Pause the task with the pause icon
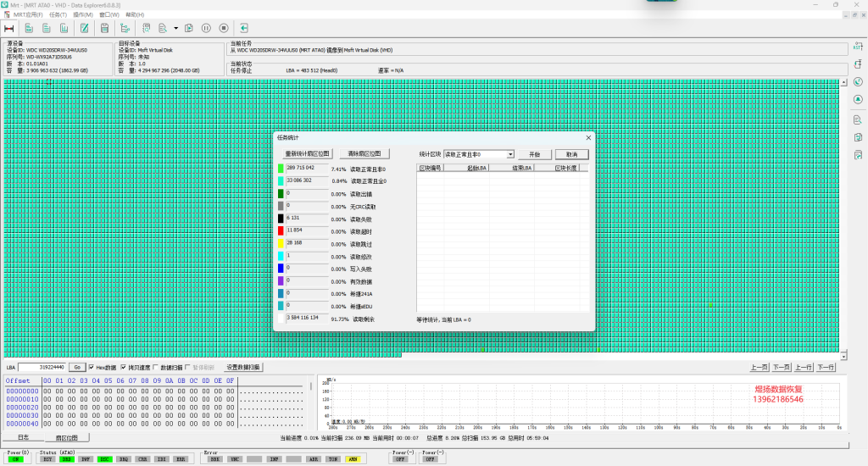868x466 pixels. point(206,28)
